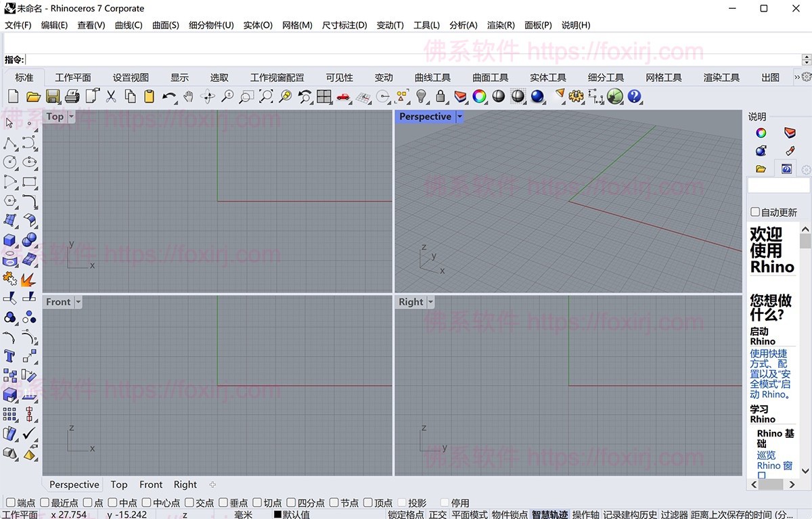
Task: Open the Perspective viewport title dropdown
Action: coord(459,116)
